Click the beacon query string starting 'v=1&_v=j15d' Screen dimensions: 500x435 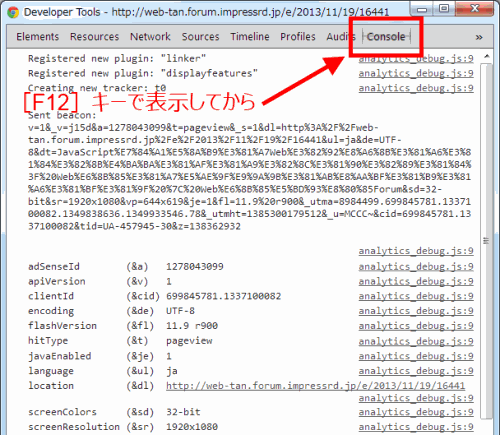point(249,177)
